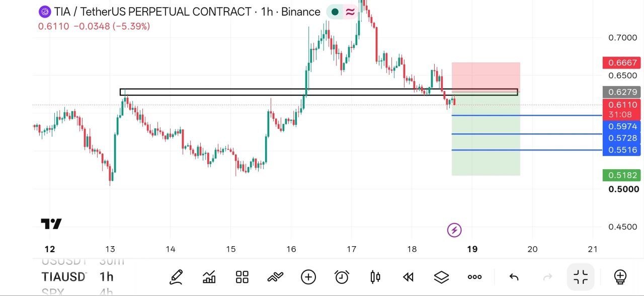Start bar replay with the rewind icon
644x296 pixels.
coord(408,277)
